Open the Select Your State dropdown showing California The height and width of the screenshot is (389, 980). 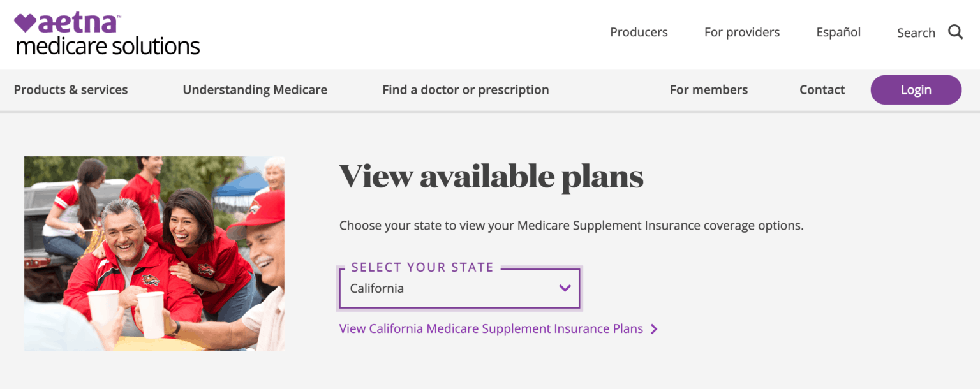tap(459, 288)
